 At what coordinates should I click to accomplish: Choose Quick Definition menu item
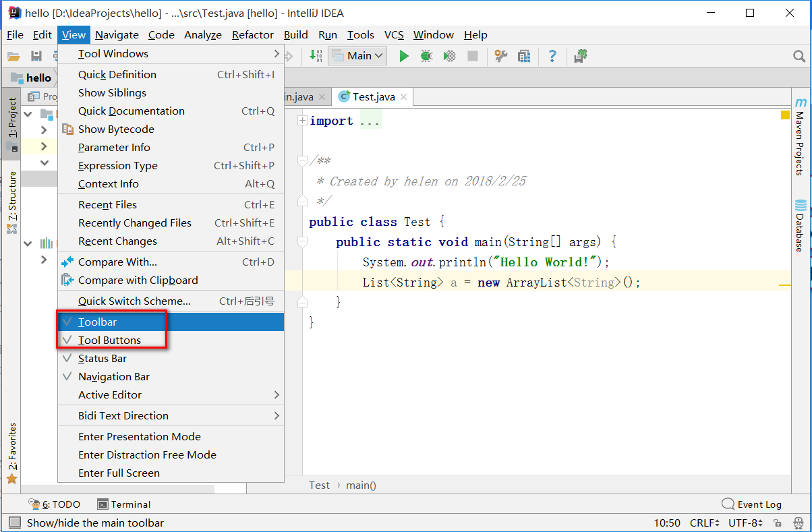[171, 74]
